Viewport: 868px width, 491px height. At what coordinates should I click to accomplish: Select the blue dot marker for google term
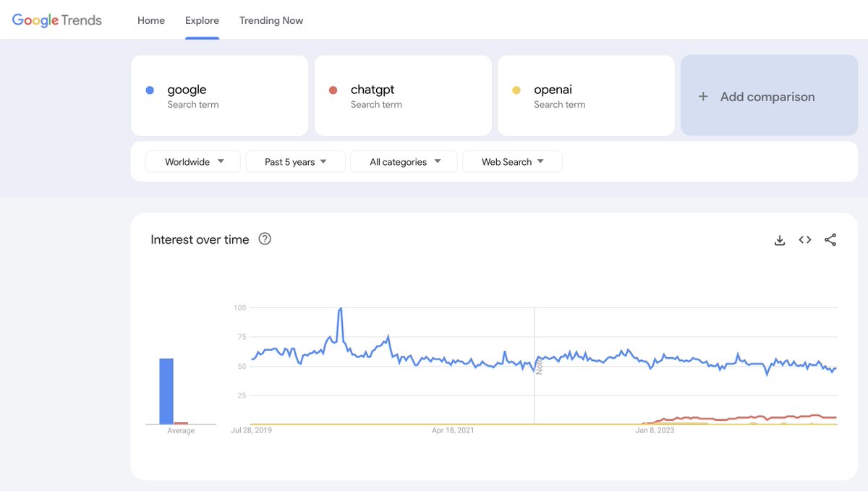149,89
